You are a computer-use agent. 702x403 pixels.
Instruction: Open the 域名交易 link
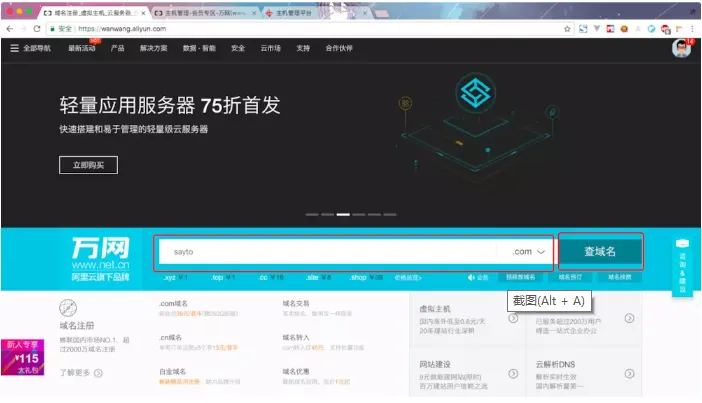296,304
